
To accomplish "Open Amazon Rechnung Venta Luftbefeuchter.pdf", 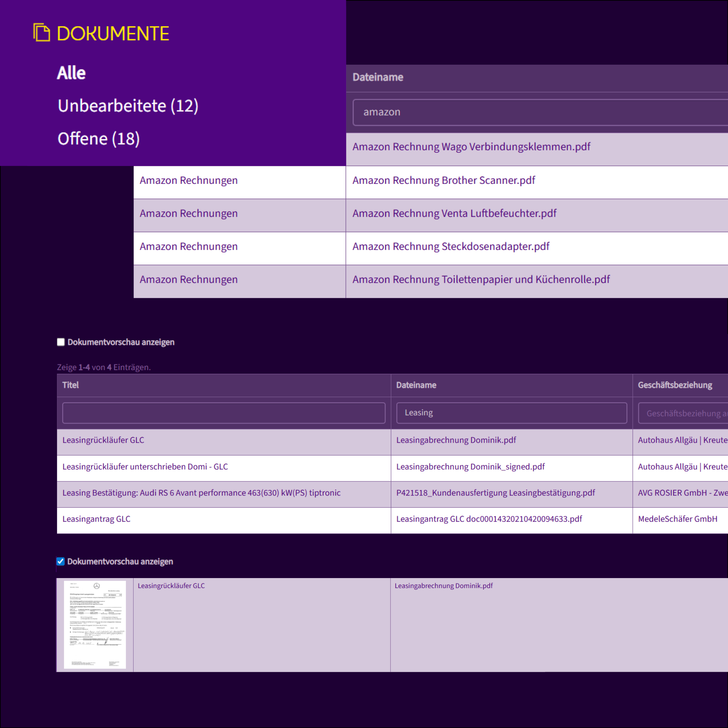I will 454,214.
